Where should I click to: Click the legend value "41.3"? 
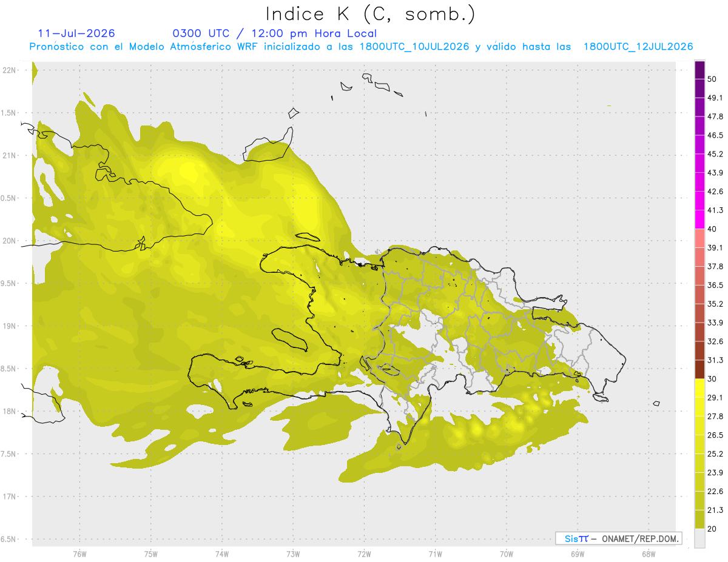click(x=715, y=210)
